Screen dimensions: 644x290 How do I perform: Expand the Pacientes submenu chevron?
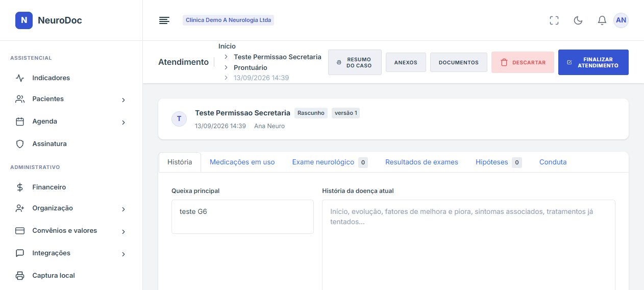click(x=123, y=100)
